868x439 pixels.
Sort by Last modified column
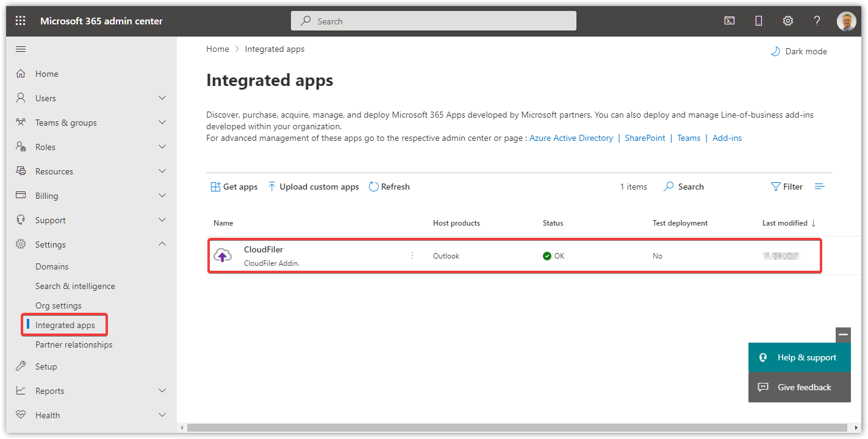[x=789, y=223]
